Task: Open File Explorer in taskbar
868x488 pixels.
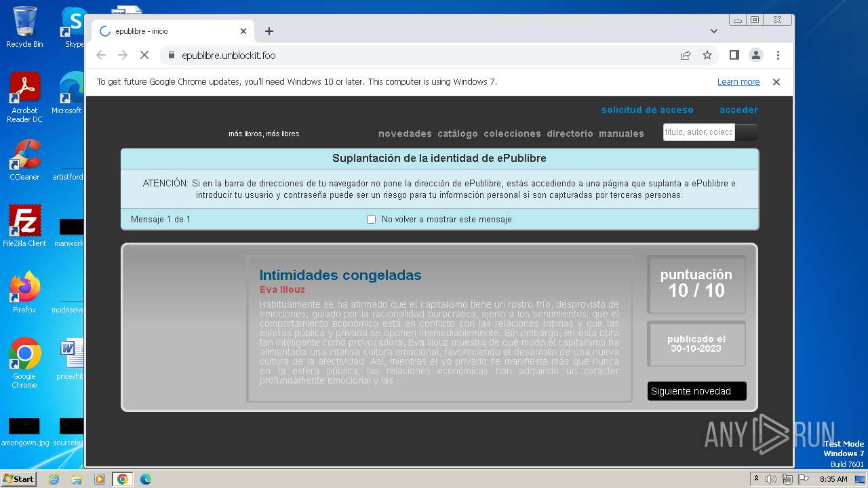Action: (x=77, y=479)
